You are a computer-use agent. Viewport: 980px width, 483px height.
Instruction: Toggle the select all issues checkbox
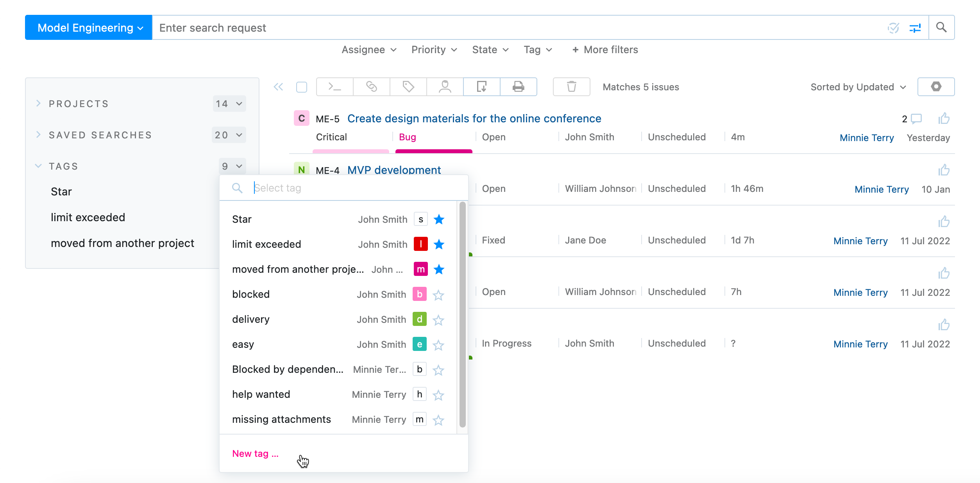[302, 87]
